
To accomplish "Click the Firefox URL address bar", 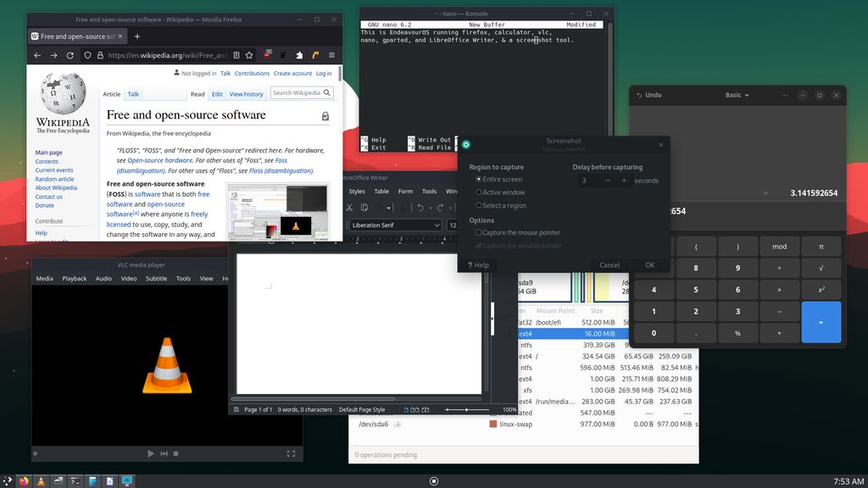I will pos(168,55).
